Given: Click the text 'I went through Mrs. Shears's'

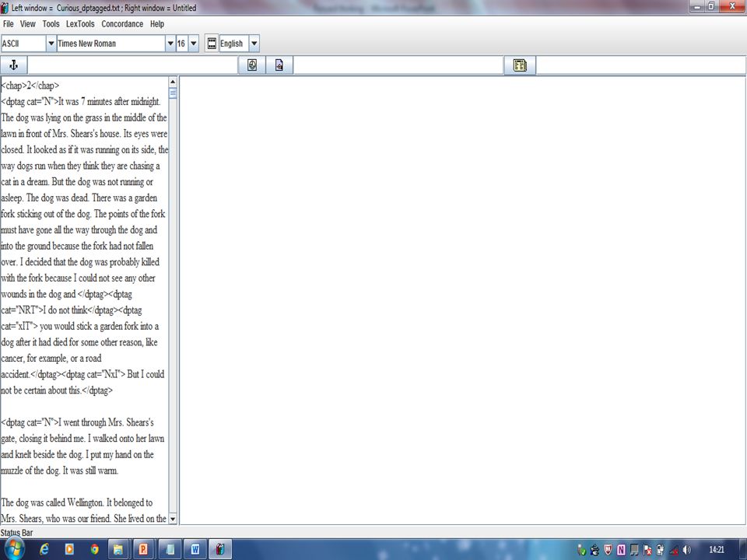Looking at the screenshot, I should click(106, 422).
